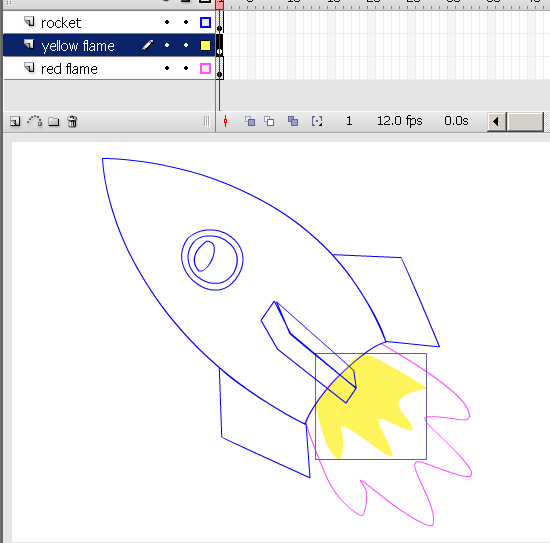The image size is (550, 543).
Task: Click the 12.0 fps frame rate
Action: point(400,121)
